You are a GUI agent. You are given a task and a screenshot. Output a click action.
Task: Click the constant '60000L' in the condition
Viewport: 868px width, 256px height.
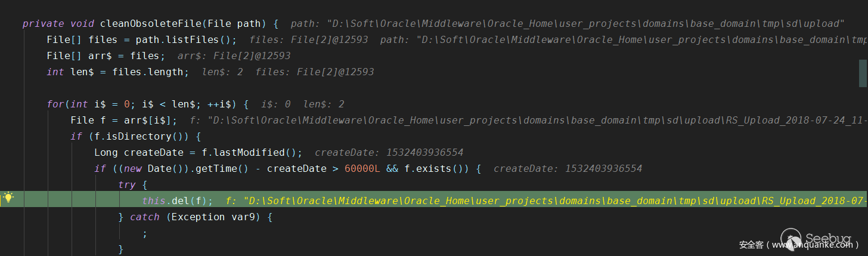coord(362,169)
